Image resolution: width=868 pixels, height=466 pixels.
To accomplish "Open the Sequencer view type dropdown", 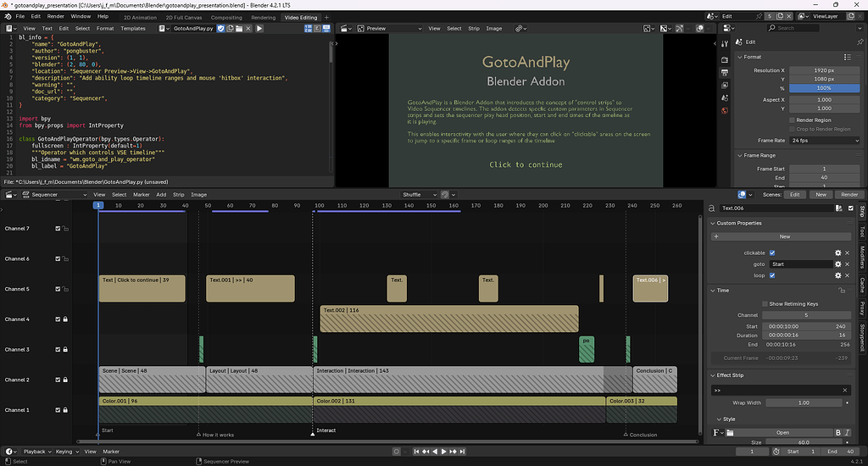I will [54, 195].
